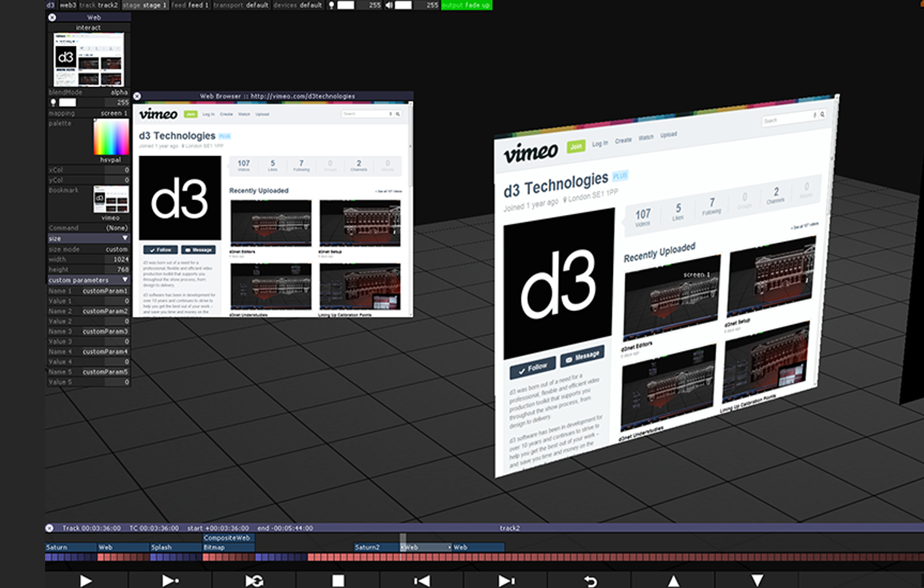Viewport: 924px width, 588px height.
Task: Click the brightness bulb icon in the Web layer panel
Action: (x=54, y=103)
